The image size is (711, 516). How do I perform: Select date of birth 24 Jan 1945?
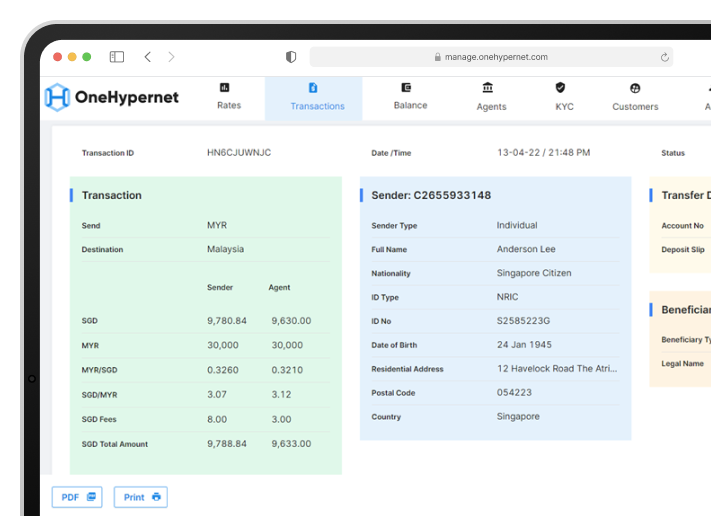point(524,345)
